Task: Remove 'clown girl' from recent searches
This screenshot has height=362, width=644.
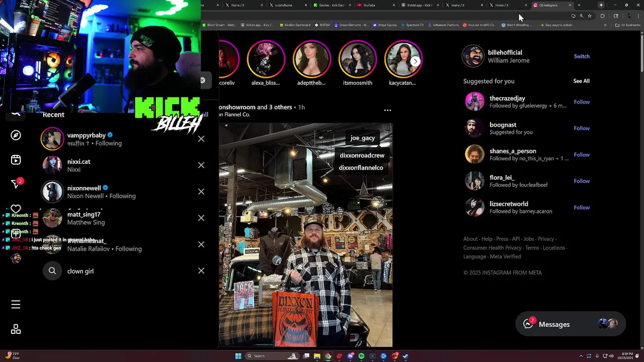Action: pos(201,270)
